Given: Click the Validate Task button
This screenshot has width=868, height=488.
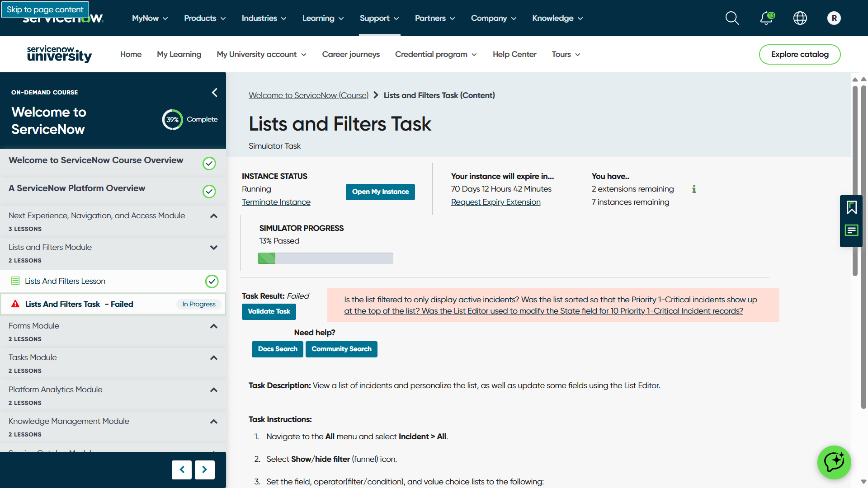Looking at the screenshot, I should click(x=269, y=311).
